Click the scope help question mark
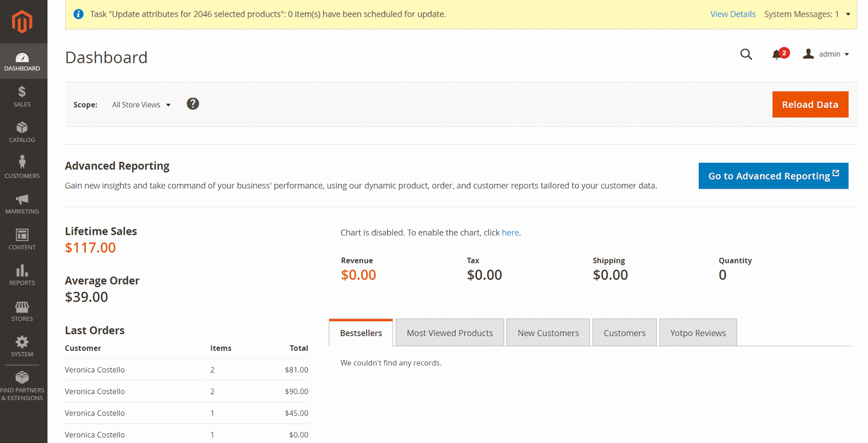Image resolution: width=868 pixels, height=443 pixels. point(193,104)
